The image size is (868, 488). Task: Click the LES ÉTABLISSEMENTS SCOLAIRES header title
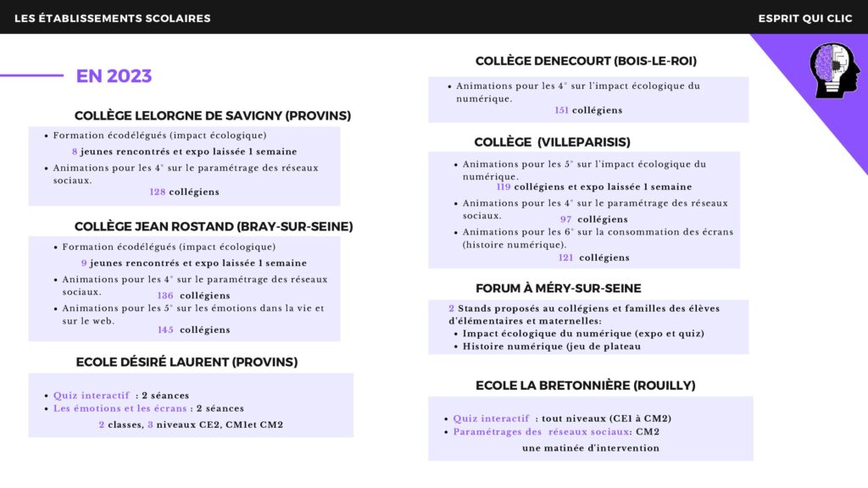click(x=113, y=19)
